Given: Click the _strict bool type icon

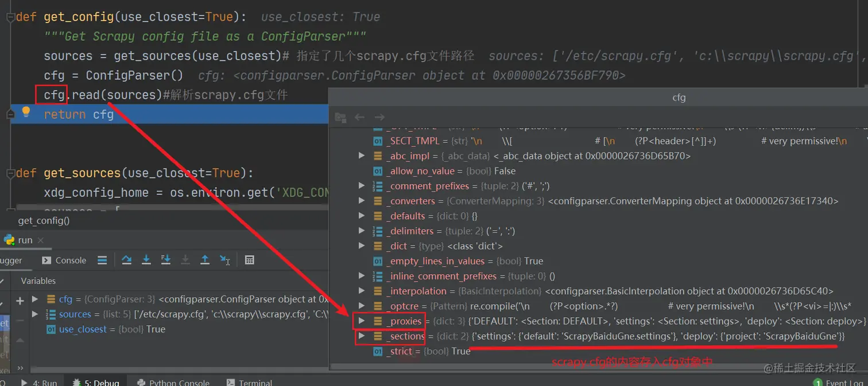Looking at the screenshot, I should pos(378,351).
